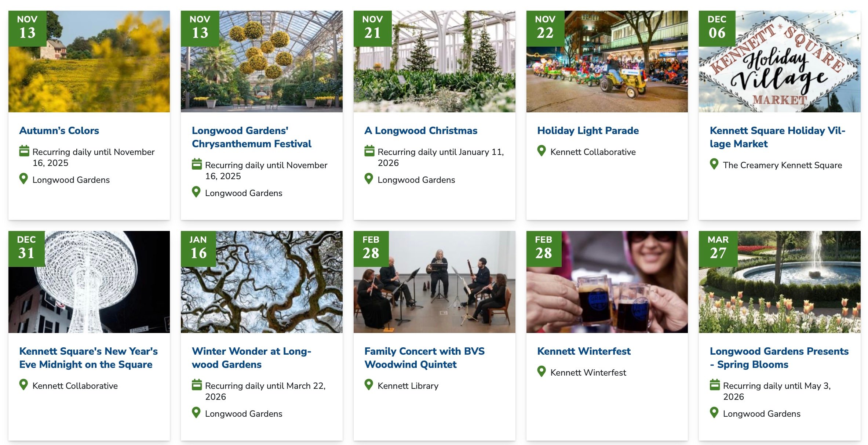Viewport: 868px width, 445px height.
Task: Open the Holiday Light Parade event
Action: coord(588,130)
